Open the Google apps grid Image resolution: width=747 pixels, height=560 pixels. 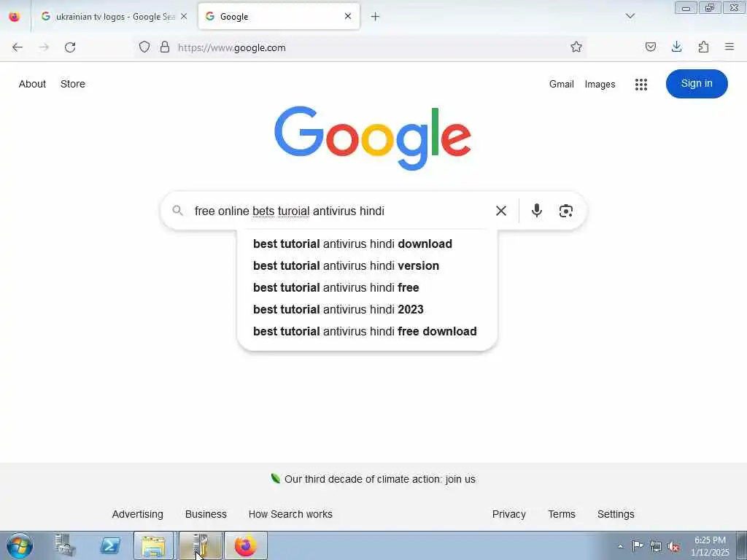[x=640, y=85]
